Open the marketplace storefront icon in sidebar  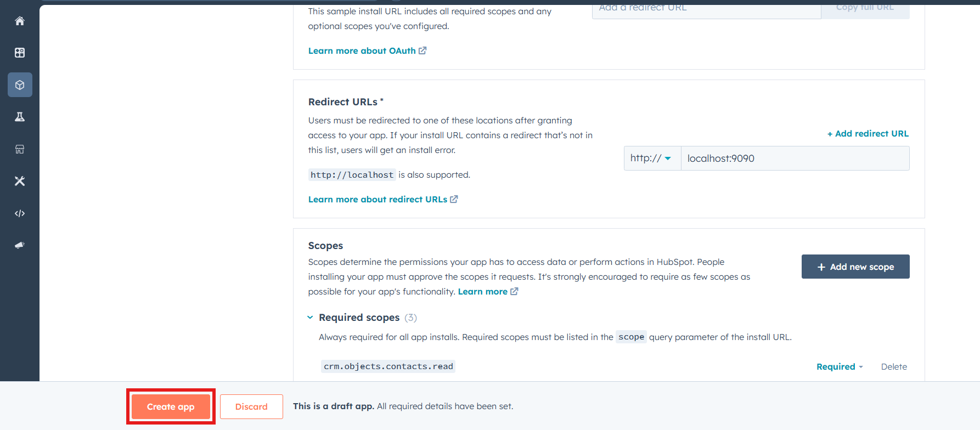coord(20,149)
